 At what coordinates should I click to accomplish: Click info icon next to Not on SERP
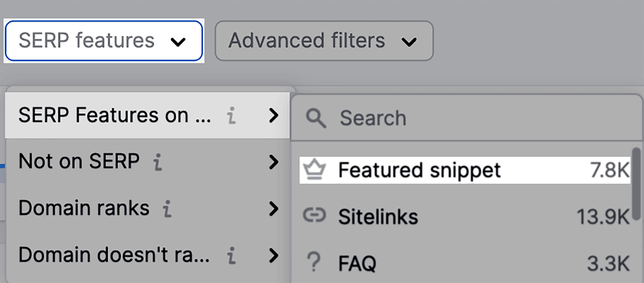(158, 162)
